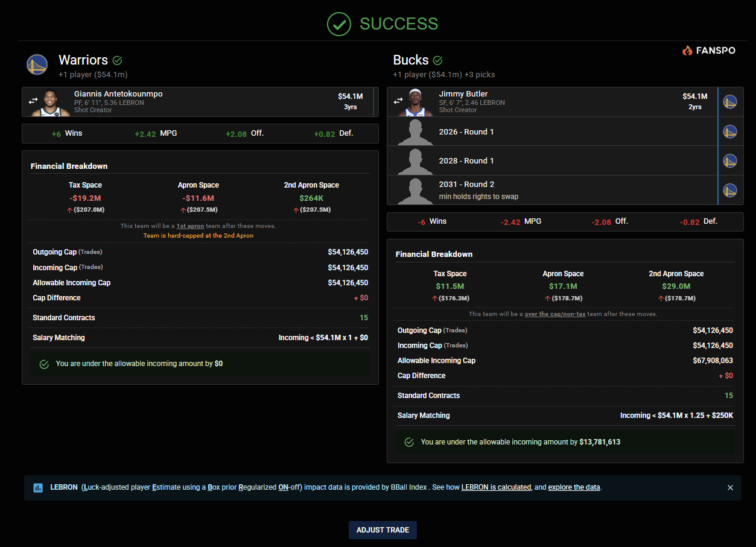This screenshot has height=547, width=756.
Task: Click silhouette avatar for 2031 Round 2 pick
Action: tap(415, 191)
